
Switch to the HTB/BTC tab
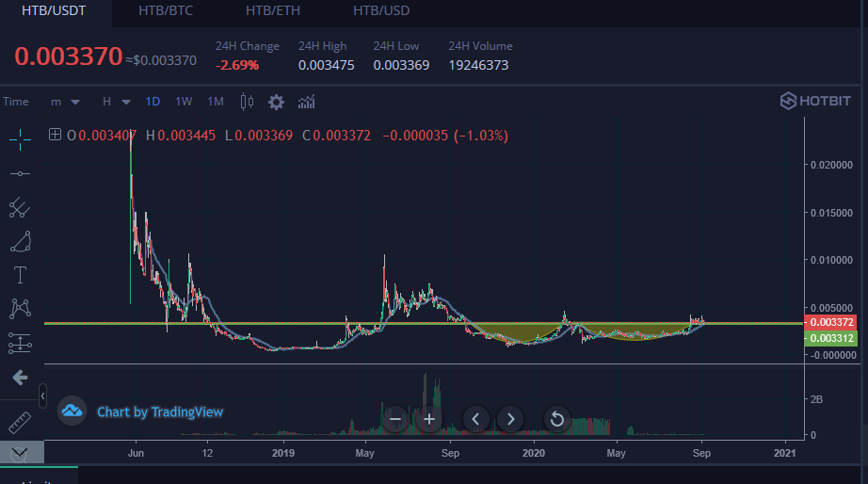coord(166,10)
